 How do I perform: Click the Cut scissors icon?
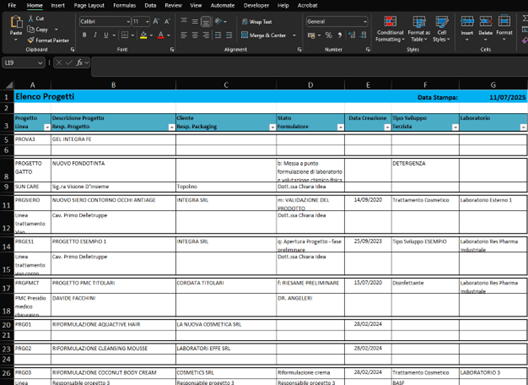click(x=31, y=18)
